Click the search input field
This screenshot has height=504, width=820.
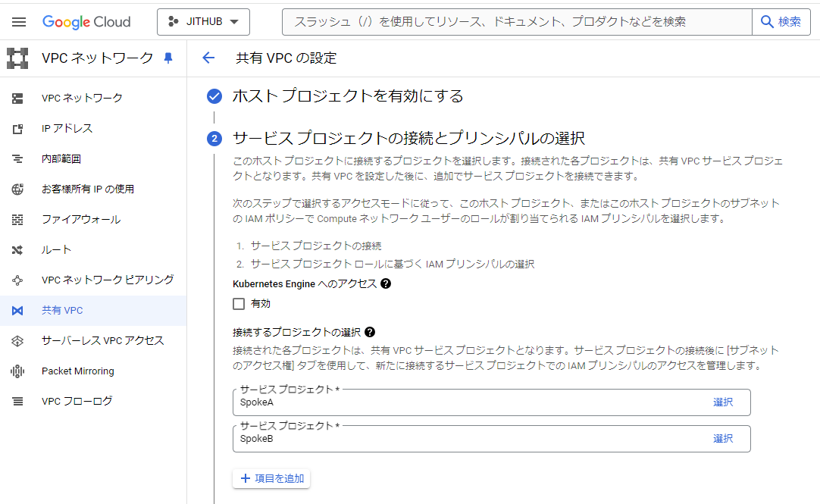[x=515, y=22]
